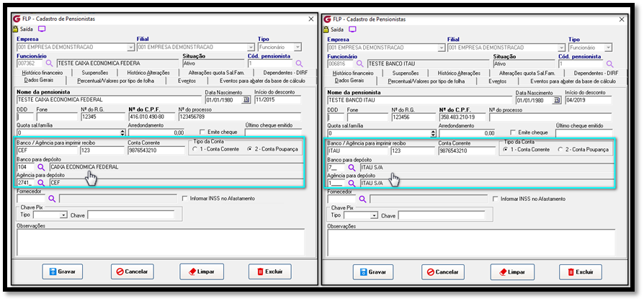This screenshot has height=301, width=644.
Task: Click Nº do processo field in right window
Action: coord(550,117)
